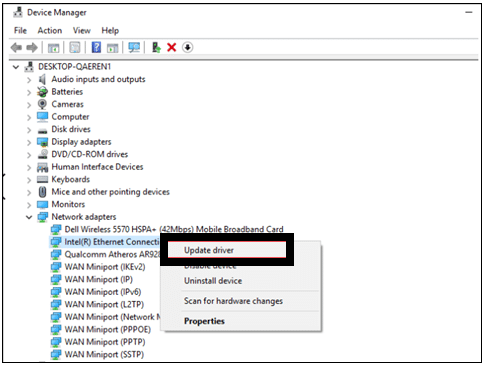Minimize the Device Manager window

coord(469,12)
